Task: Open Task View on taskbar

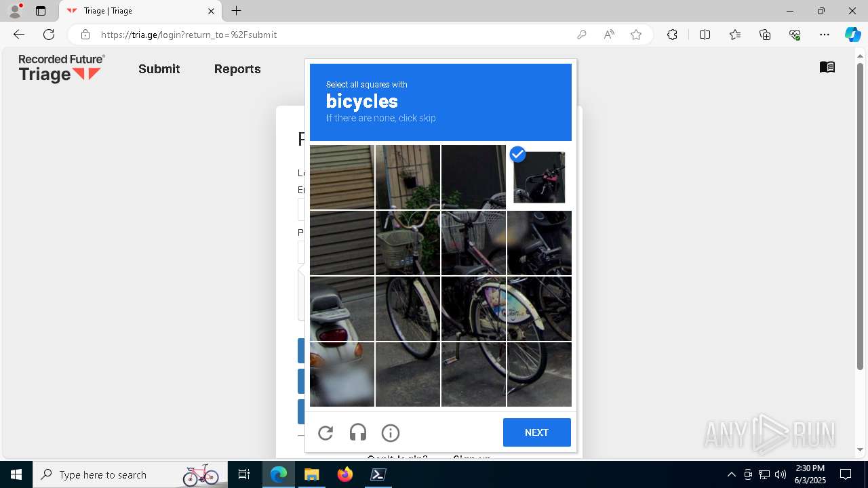Action: [x=244, y=474]
